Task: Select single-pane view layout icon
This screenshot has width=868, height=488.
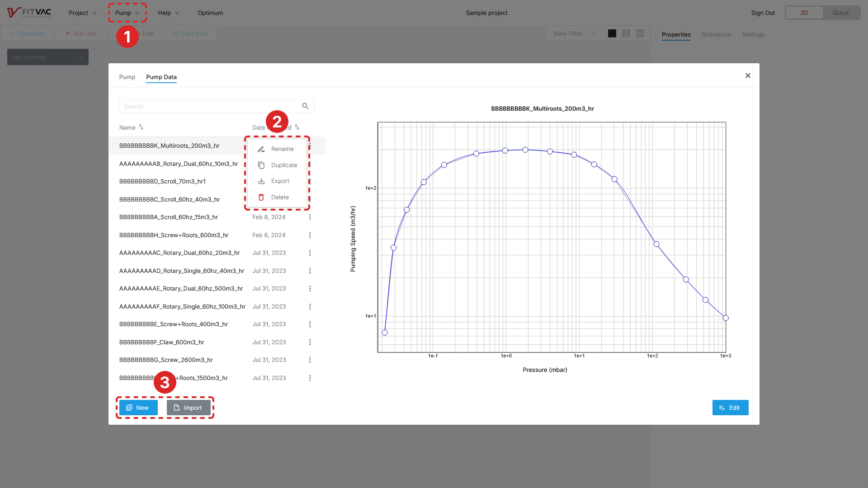Action: click(x=612, y=33)
